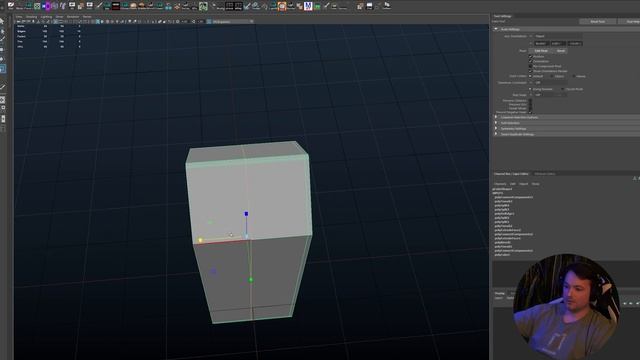Open the viewport Lighting menu
The height and width of the screenshot is (360, 640).
pos(46,17)
